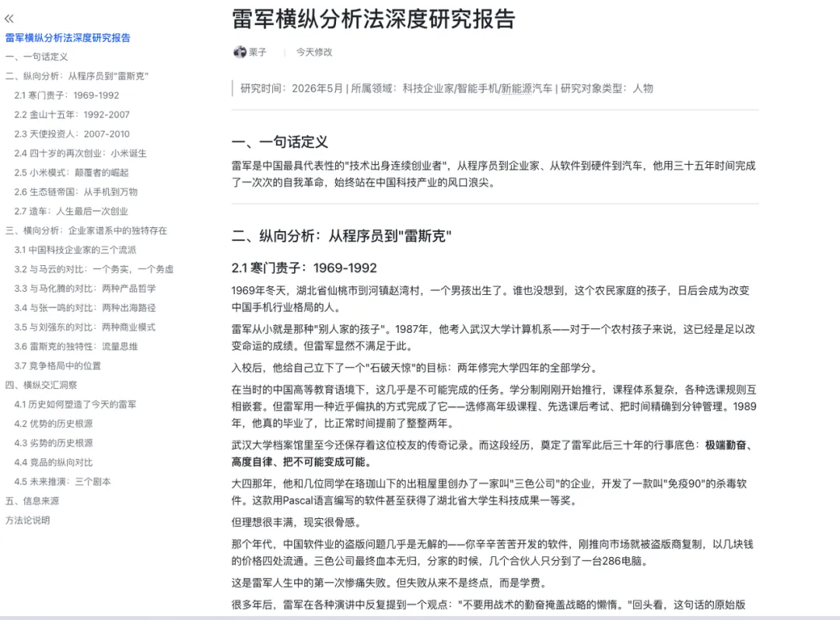The height and width of the screenshot is (620, 840).
Task: Click body subheading 2.1 寒门贵子：1969-1992
Action: pos(304,268)
